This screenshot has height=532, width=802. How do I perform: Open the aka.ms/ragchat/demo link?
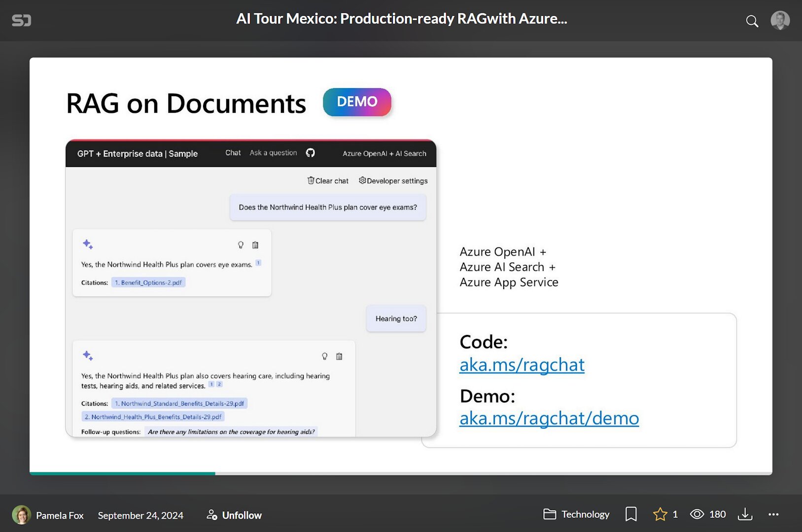tap(549, 418)
